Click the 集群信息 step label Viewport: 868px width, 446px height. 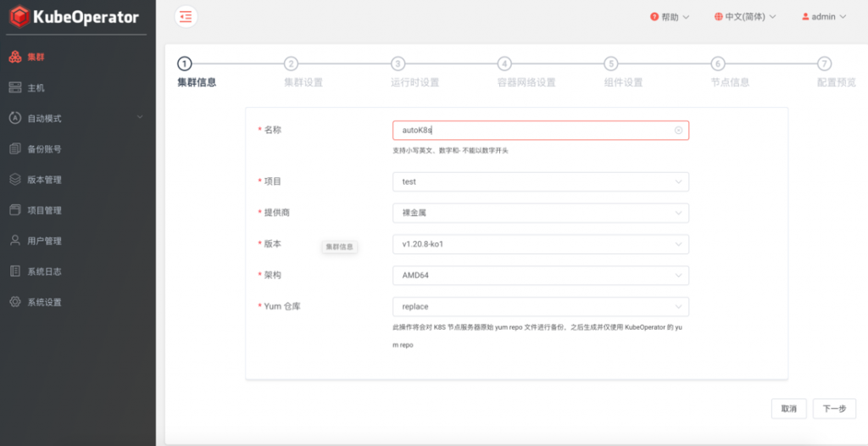197,83
